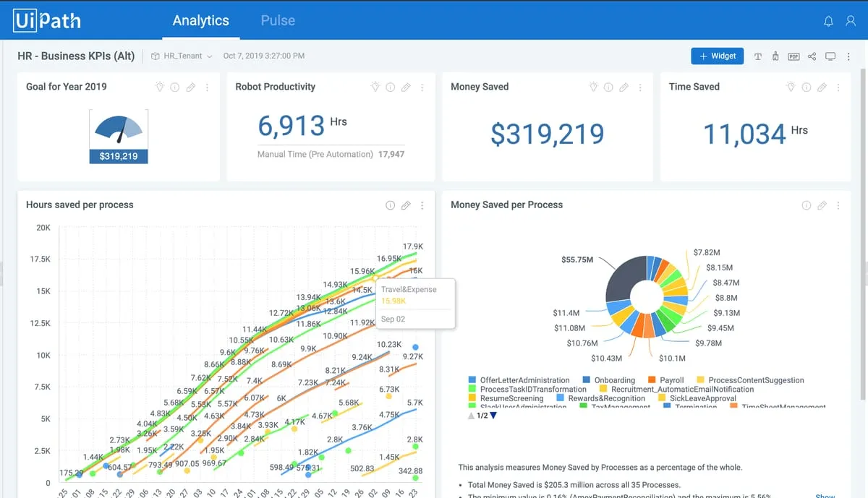
Task: Click the large $319,219 Money Saved value
Action: point(548,134)
